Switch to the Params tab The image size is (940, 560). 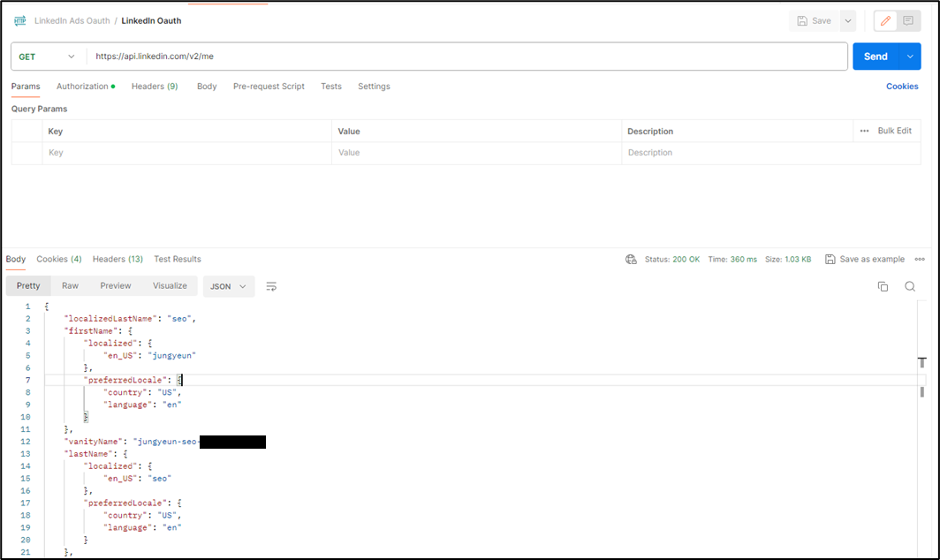(x=26, y=87)
